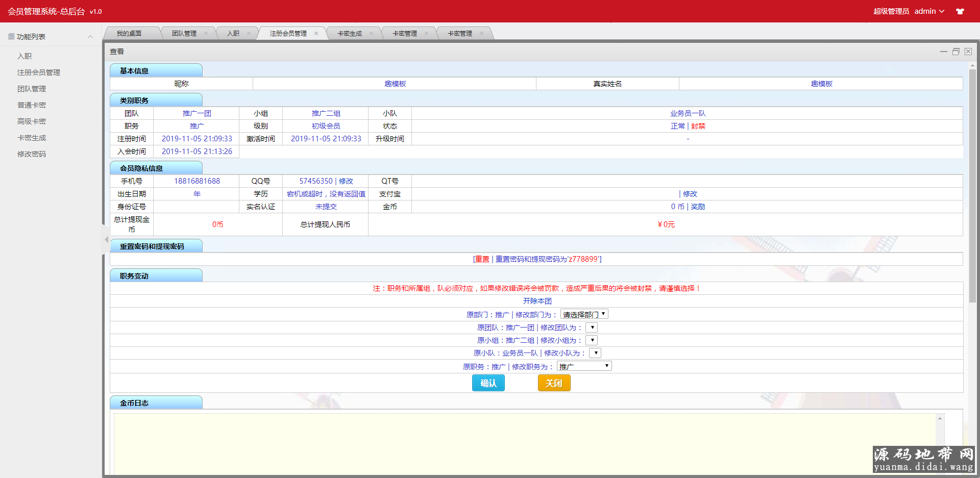Open the 修改小队为 dropdown
980x478 pixels.
pos(595,353)
